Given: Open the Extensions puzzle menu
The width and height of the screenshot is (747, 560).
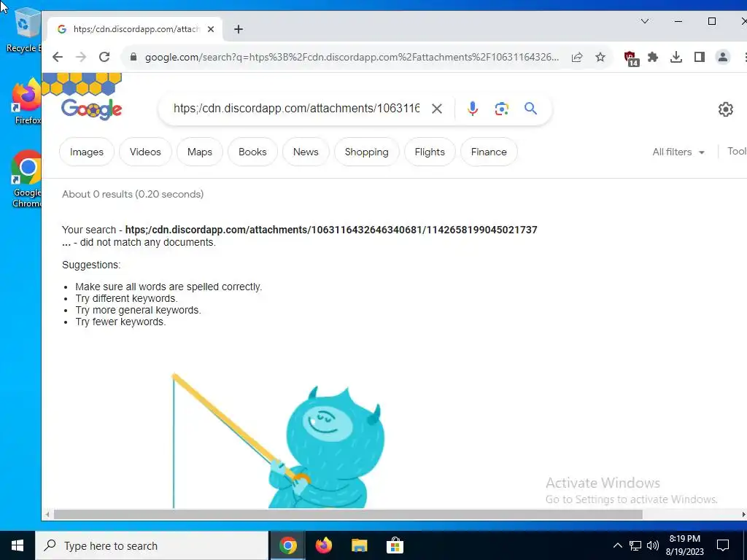Looking at the screenshot, I should point(653,57).
